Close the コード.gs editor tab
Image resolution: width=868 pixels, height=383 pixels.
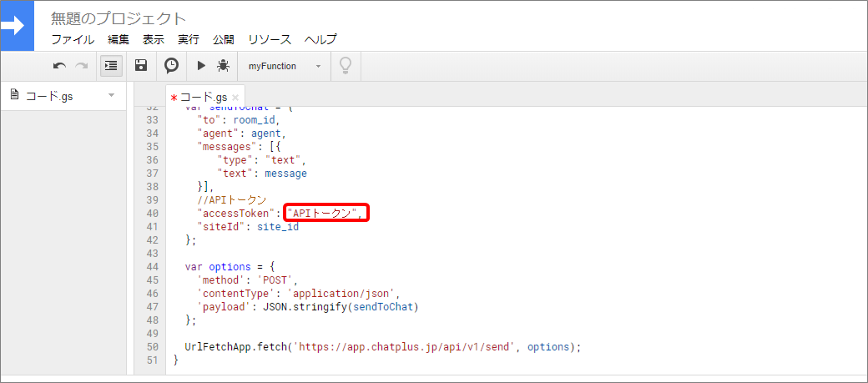[x=235, y=98]
